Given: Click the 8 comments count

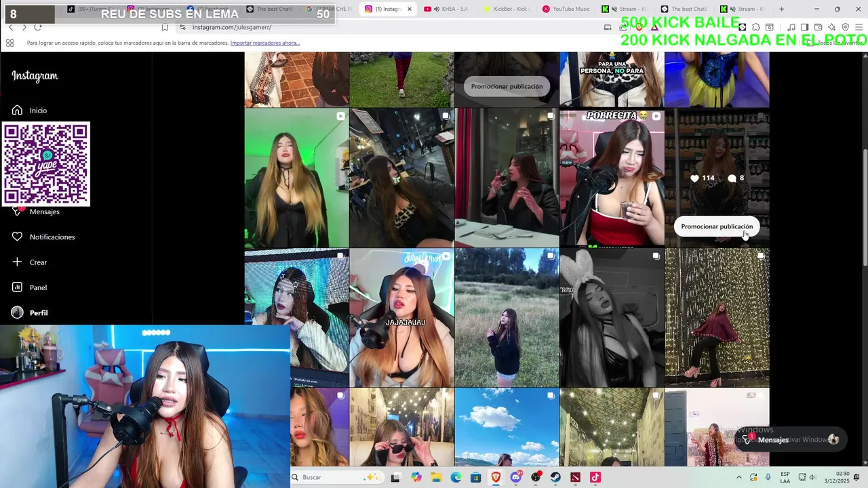Looking at the screenshot, I should coord(736,178).
